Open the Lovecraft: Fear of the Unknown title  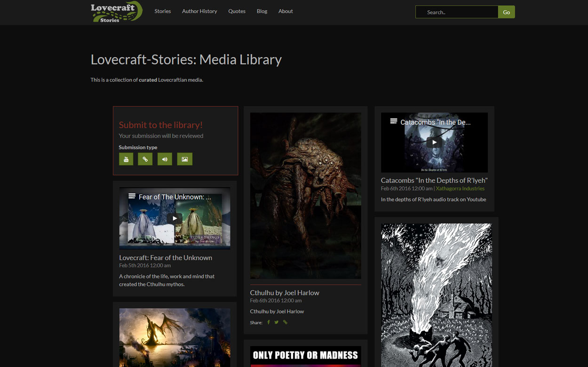[166, 257]
